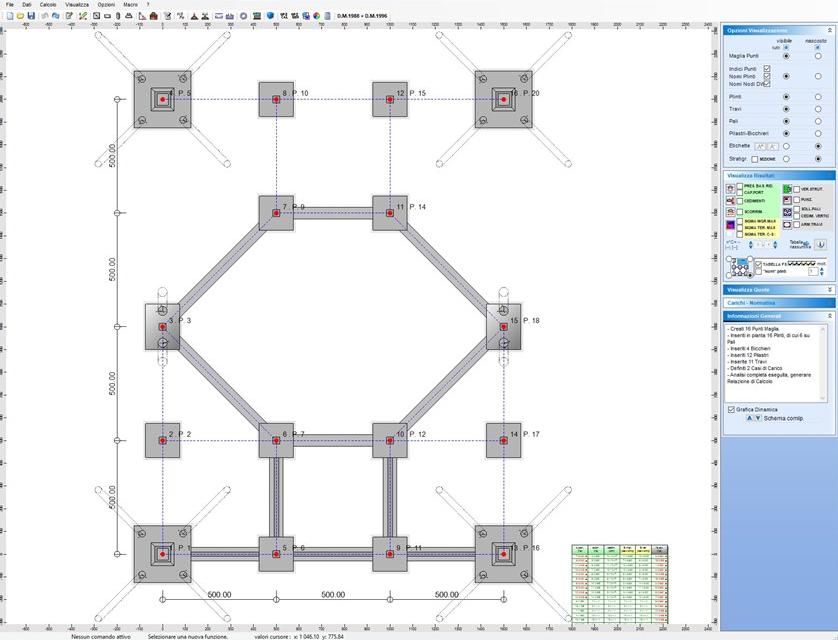Uncheck the Indici Punti checkbox
This screenshot has width=838, height=640.
click(x=767, y=68)
